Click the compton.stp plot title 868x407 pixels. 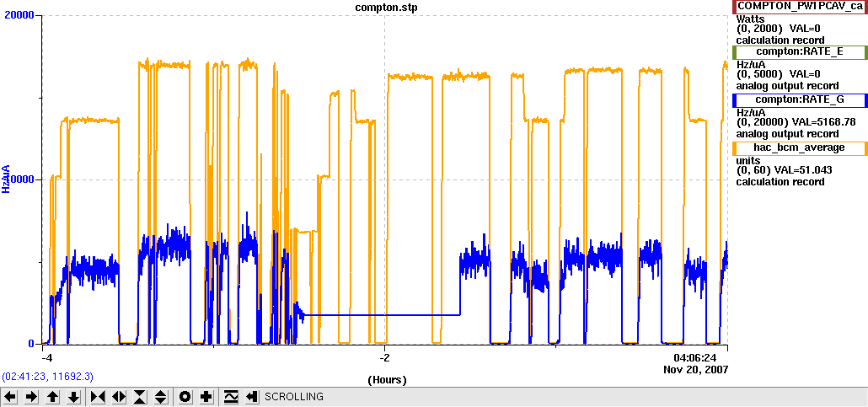tap(385, 6)
